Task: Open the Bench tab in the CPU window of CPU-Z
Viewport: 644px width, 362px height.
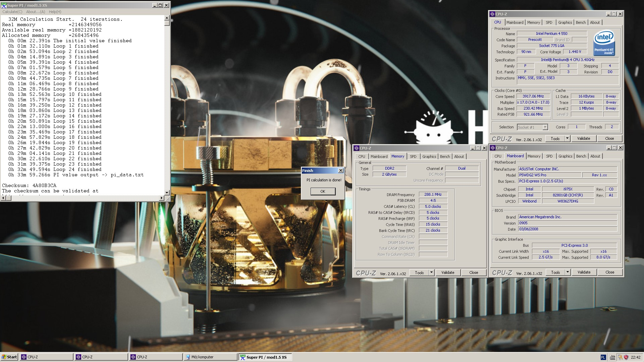Action: click(x=581, y=22)
